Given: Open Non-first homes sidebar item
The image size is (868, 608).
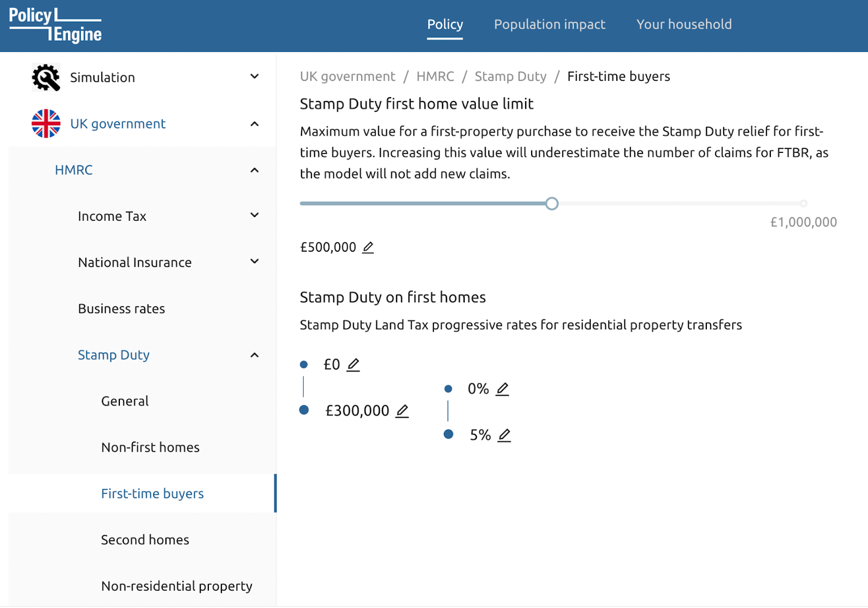Looking at the screenshot, I should (150, 447).
